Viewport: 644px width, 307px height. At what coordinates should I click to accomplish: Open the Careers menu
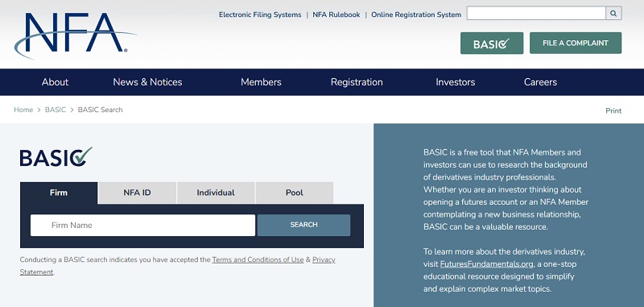click(540, 82)
